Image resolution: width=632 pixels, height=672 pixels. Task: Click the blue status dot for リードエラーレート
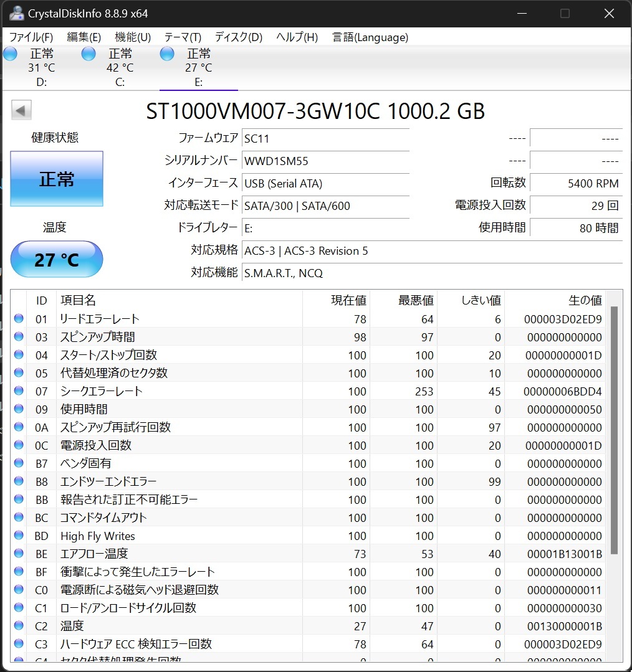[18, 318]
